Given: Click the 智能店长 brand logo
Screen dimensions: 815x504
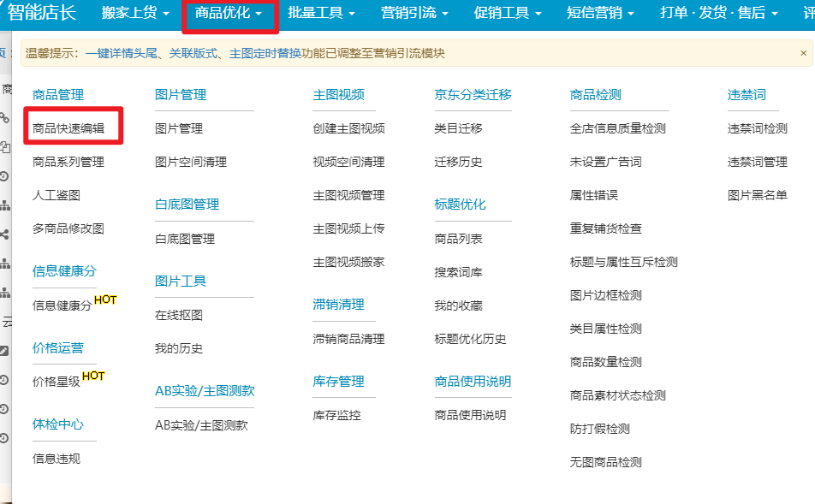Looking at the screenshot, I should tap(41, 13).
